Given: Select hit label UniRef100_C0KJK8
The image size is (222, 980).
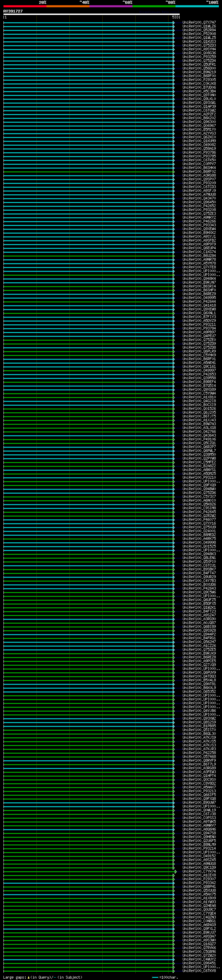Looking at the screenshot, I should click(x=199, y=83).
